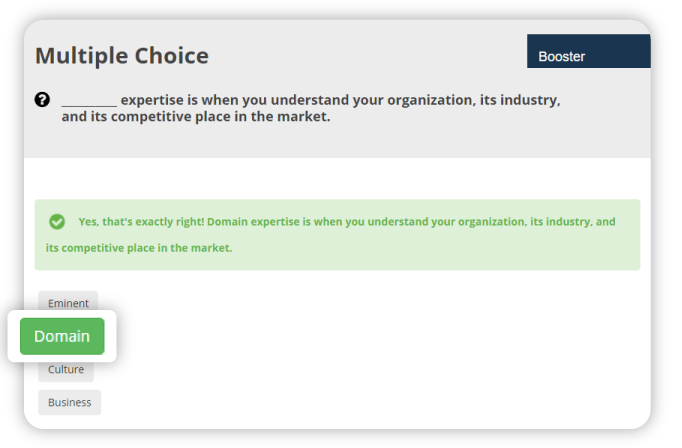Viewport: 682px width, 448px height.
Task: Select the Business answer choice
Action: pyautogui.click(x=70, y=402)
